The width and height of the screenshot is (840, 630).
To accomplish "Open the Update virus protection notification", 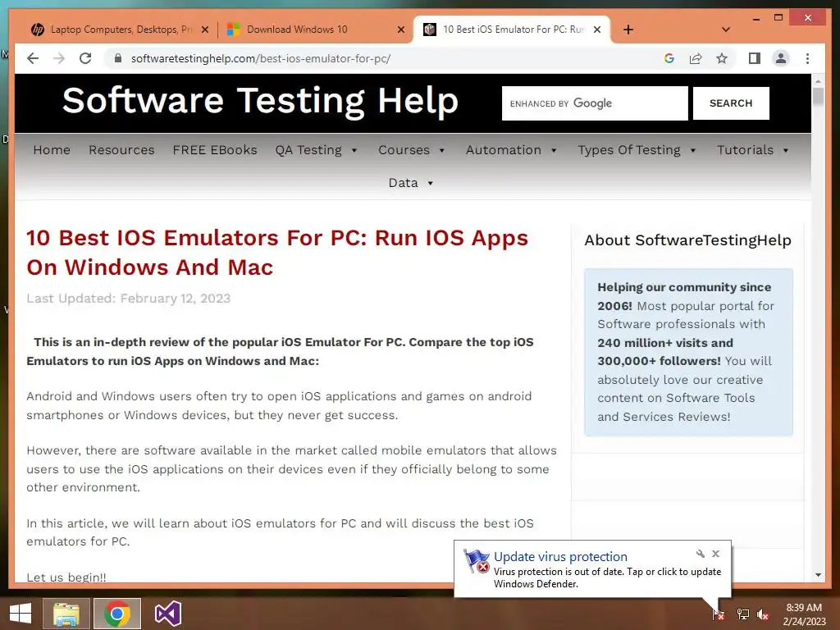I will pyautogui.click(x=560, y=557).
